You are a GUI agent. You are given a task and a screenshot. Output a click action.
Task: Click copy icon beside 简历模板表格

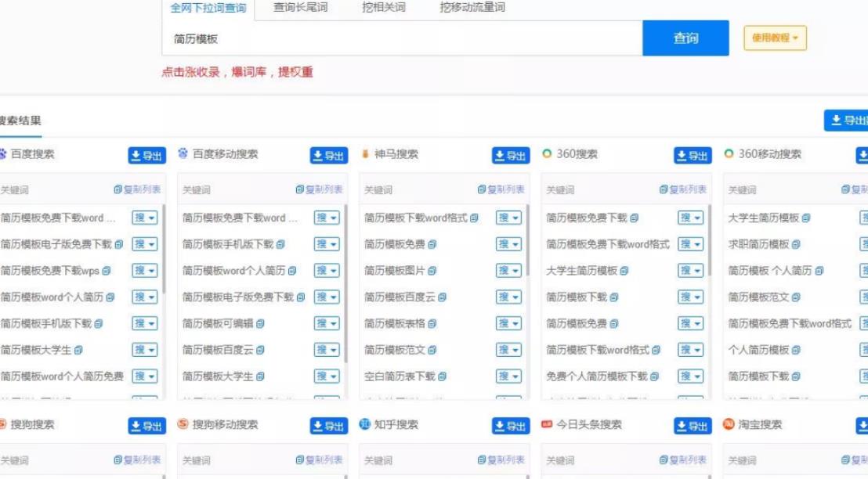[432, 323]
